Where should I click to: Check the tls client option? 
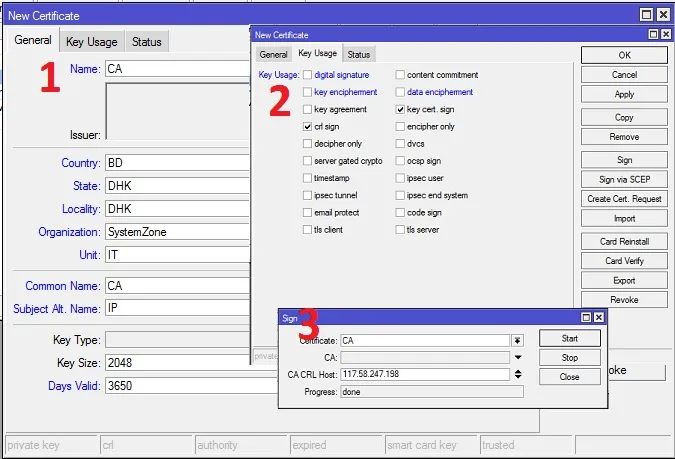click(x=307, y=230)
